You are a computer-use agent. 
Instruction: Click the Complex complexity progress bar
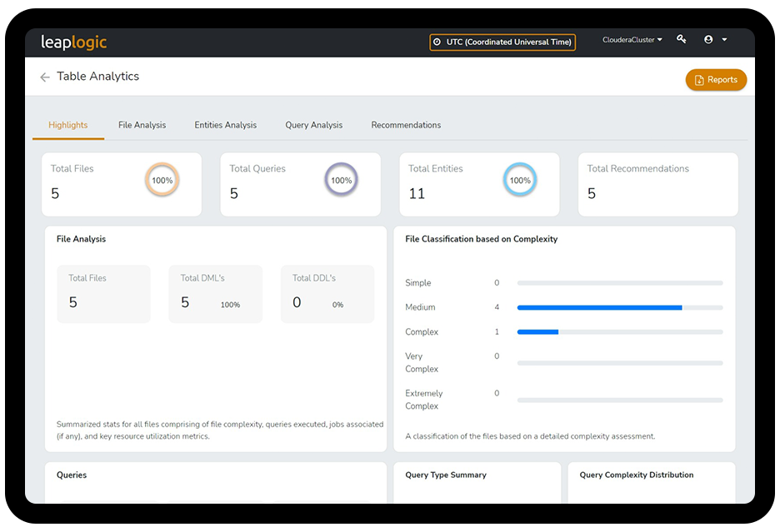[619, 332]
